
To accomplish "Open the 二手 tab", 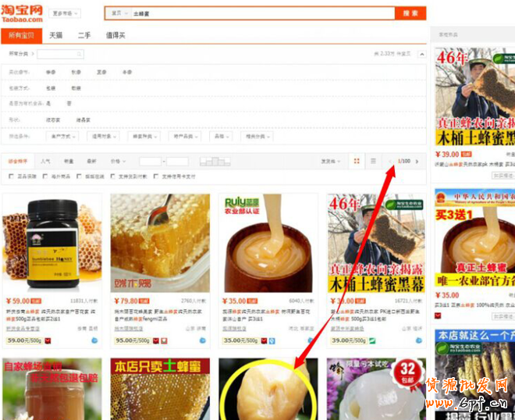I will [x=84, y=35].
